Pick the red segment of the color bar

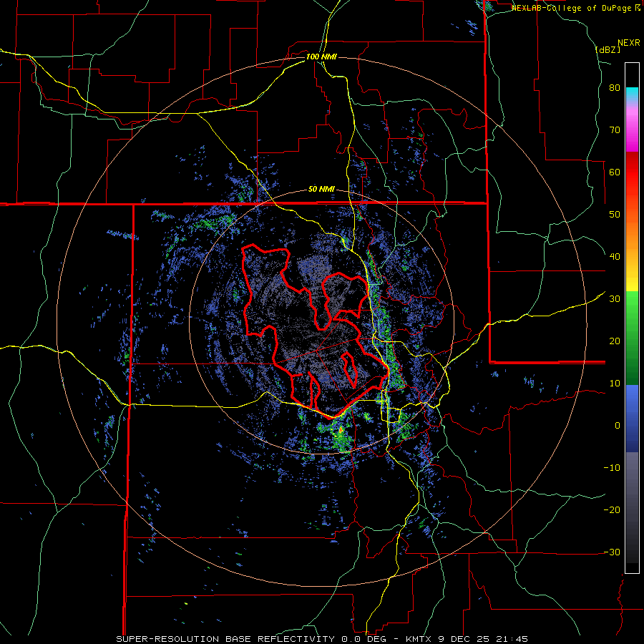point(632,172)
